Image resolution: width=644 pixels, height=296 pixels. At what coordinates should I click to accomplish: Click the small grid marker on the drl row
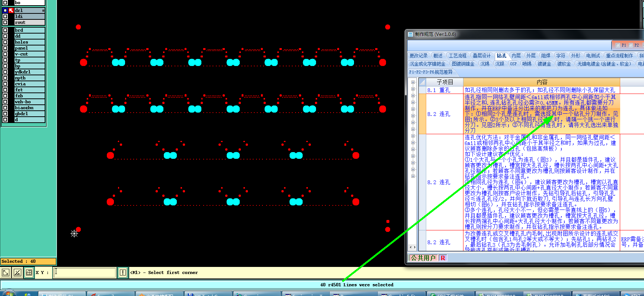pyautogui.click(x=43, y=10)
